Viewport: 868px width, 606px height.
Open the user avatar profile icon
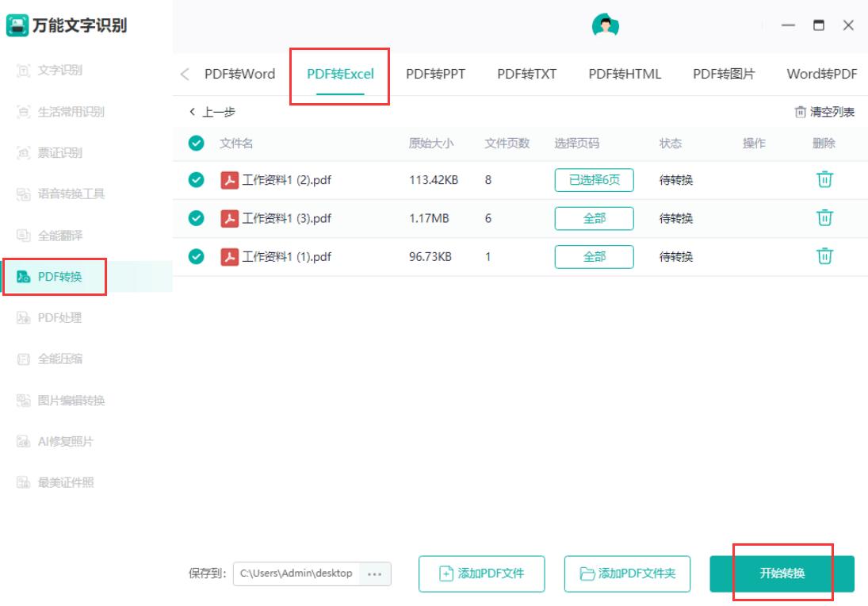coord(605,26)
